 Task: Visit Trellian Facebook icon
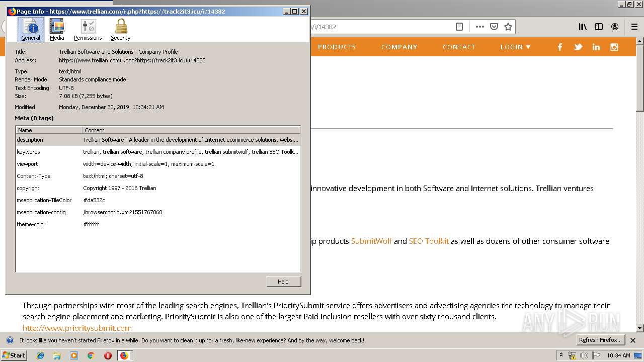pos(560,47)
